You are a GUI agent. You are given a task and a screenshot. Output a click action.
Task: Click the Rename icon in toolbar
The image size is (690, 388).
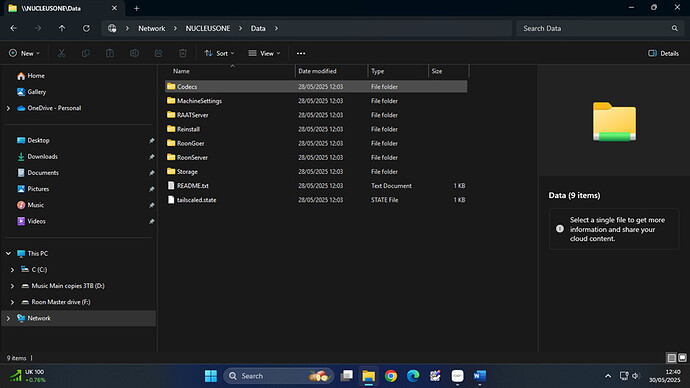(134, 53)
